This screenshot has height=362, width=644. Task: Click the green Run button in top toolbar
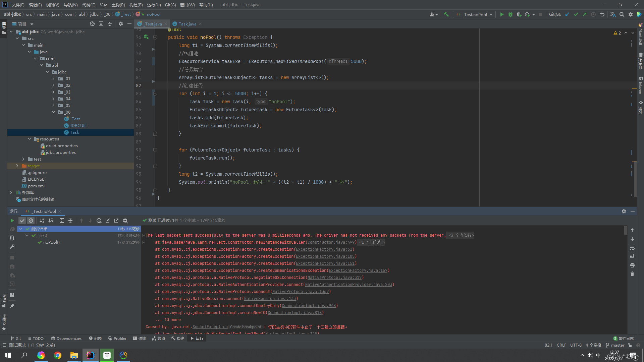pos(502,14)
